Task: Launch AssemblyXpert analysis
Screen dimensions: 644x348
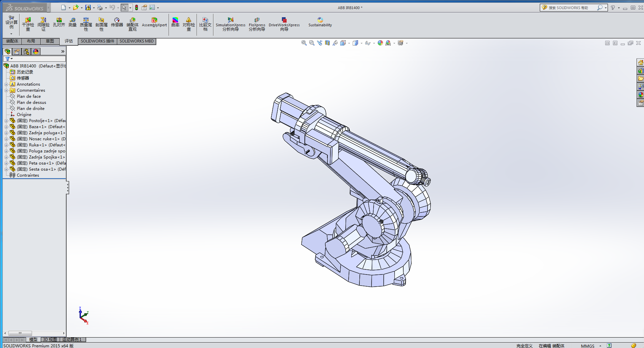Action: (154, 22)
